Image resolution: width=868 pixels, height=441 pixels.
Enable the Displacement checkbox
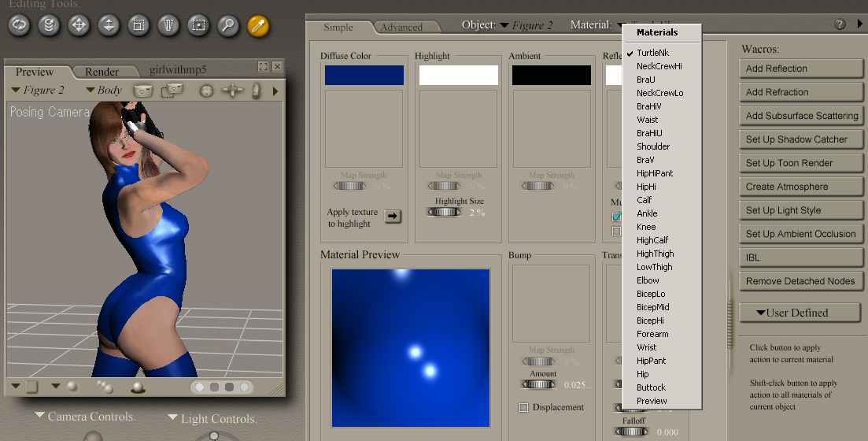tap(523, 407)
